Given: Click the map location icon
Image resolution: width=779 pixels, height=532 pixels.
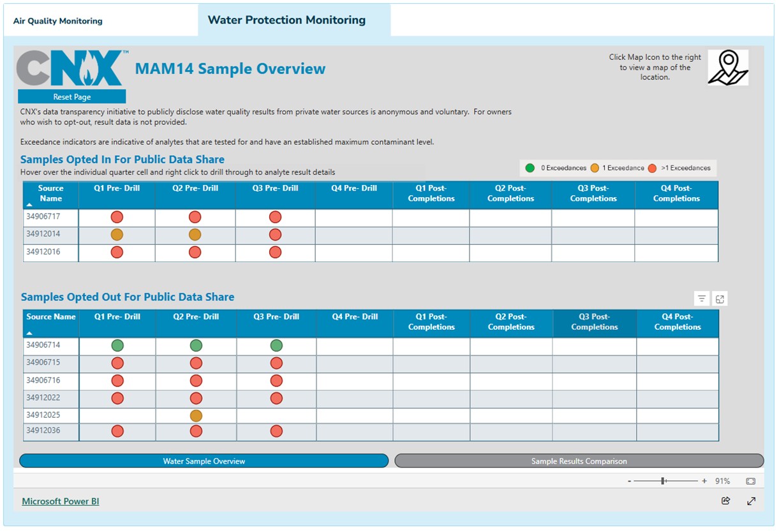Looking at the screenshot, I should [727, 67].
